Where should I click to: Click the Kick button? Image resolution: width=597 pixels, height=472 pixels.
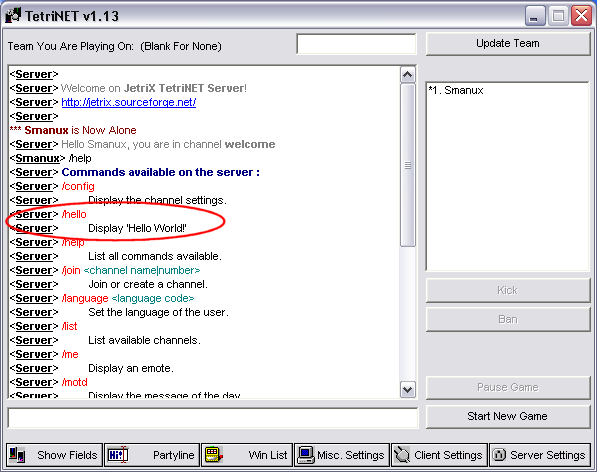click(508, 290)
